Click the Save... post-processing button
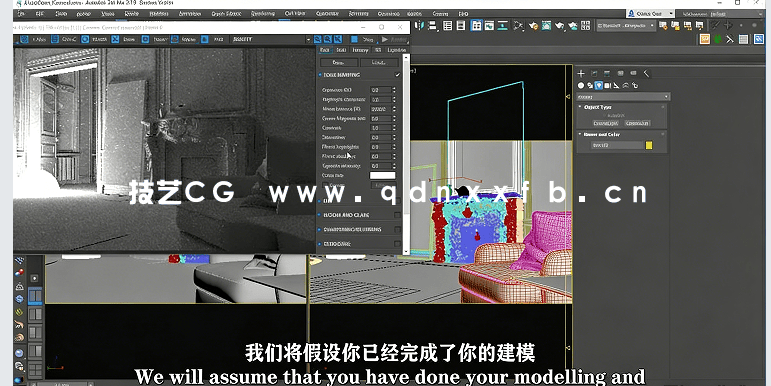Screen dimensions: 771x386 [x=339, y=62]
